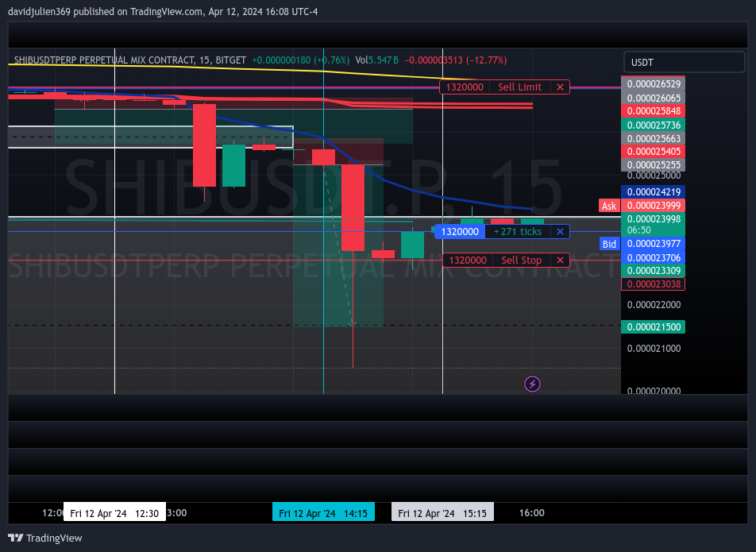The height and width of the screenshot is (552, 756).
Task: Click the Vol 5.547 B indicator text
Action: click(x=376, y=60)
